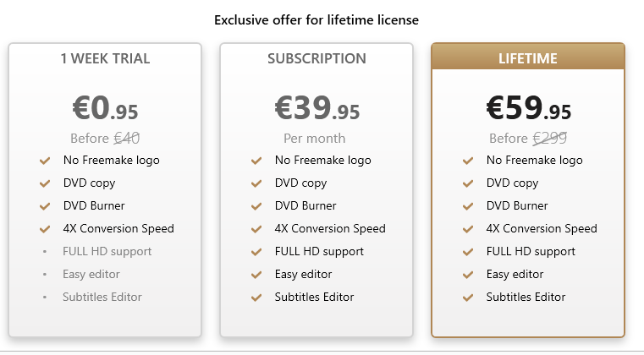Select the 1 Week Trial plan header
Viewport: 644px width, 355px height.
pos(105,59)
